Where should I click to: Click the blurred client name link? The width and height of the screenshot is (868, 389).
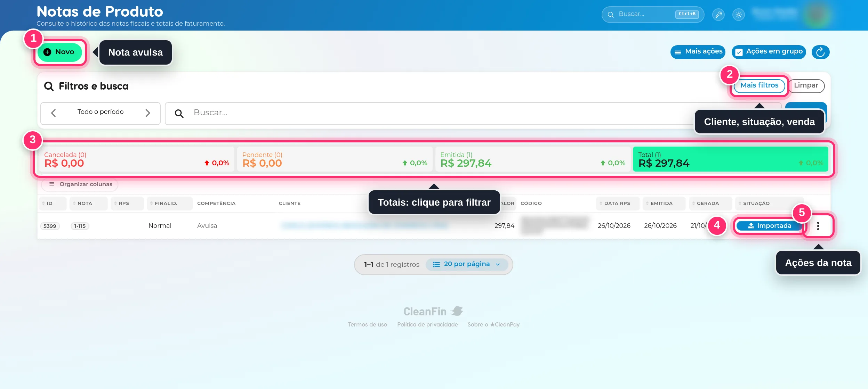click(364, 226)
